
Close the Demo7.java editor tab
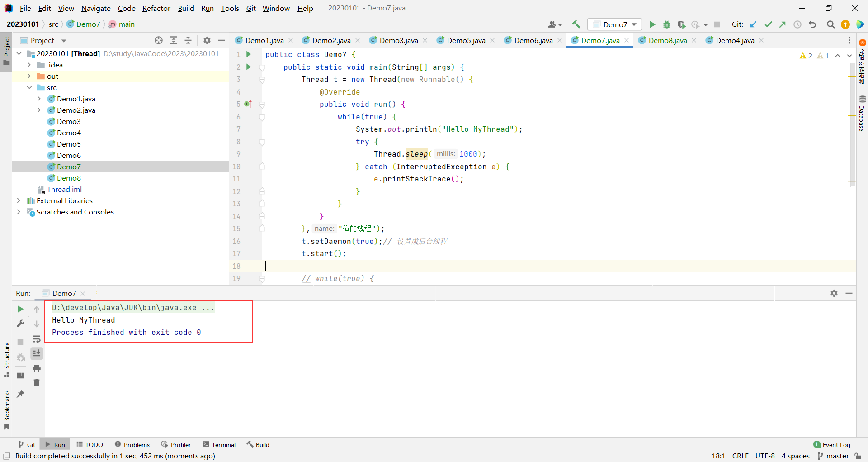[627, 40]
